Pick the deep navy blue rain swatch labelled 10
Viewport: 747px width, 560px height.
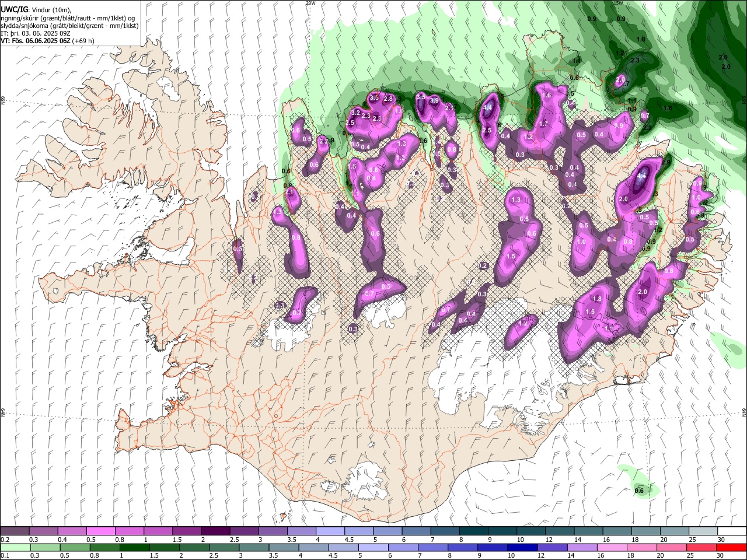[x=523, y=547]
